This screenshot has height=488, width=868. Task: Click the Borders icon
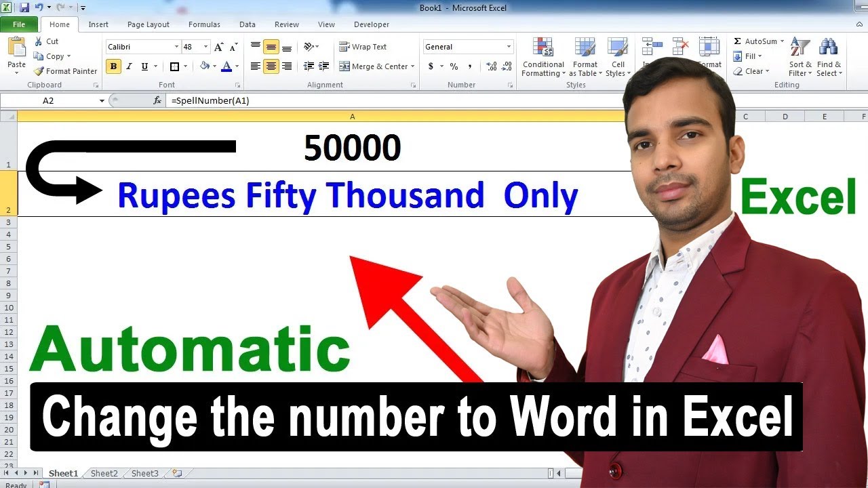click(x=174, y=66)
